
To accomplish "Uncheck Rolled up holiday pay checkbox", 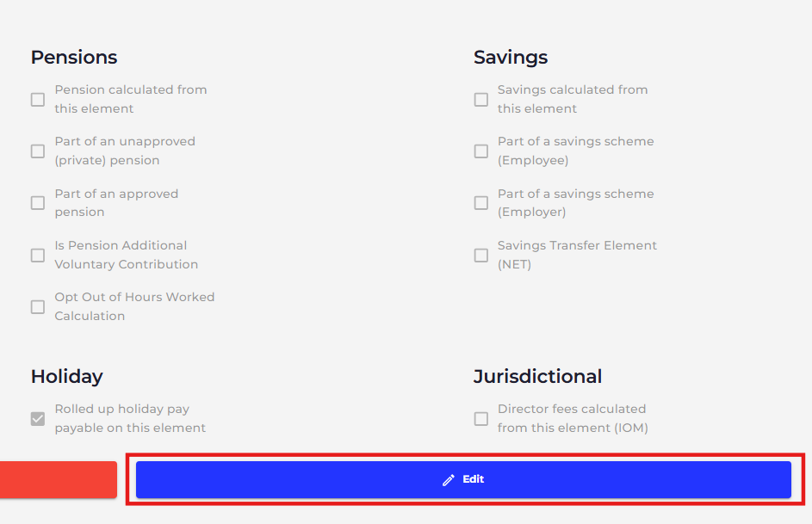I will [38, 418].
